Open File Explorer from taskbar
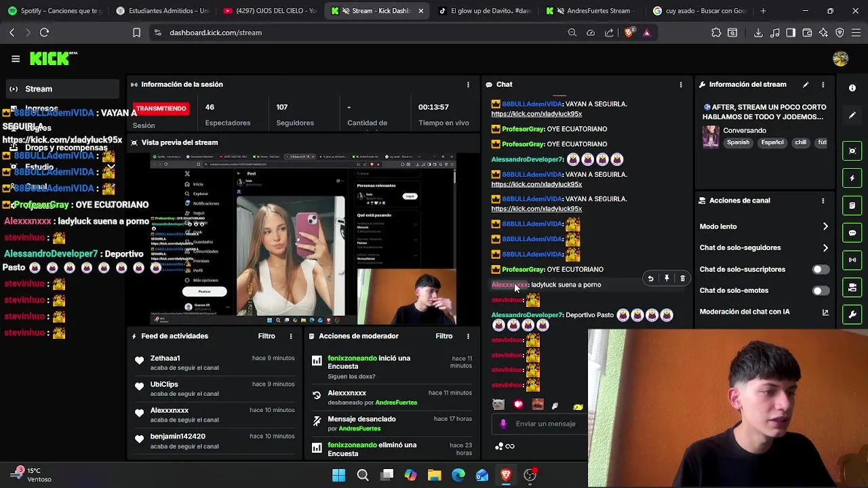Screen dimensions: 868x488 [x=434, y=475]
